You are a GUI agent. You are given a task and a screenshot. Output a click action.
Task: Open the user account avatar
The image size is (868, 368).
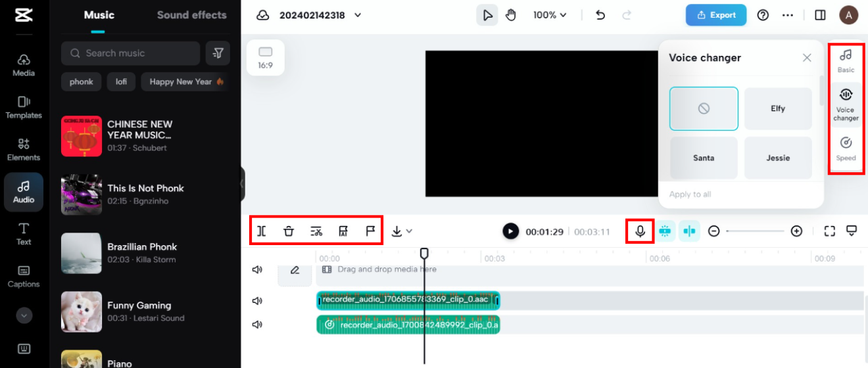click(849, 15)
